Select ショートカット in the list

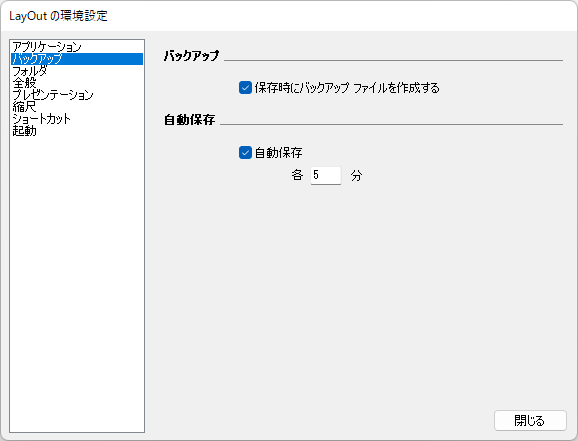pos(77,119)
